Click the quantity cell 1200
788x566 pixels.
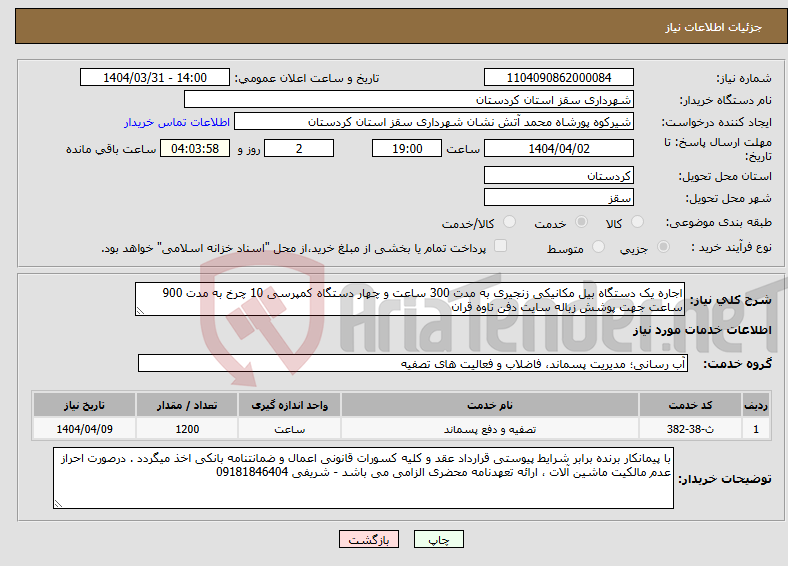pos(187,429)
